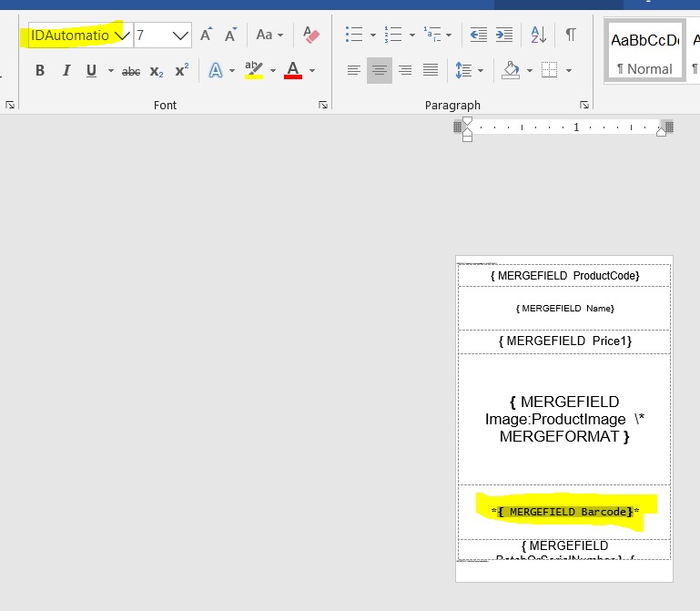
Task: Open Text Effects and Typography icon
Action: click(215, 70)
